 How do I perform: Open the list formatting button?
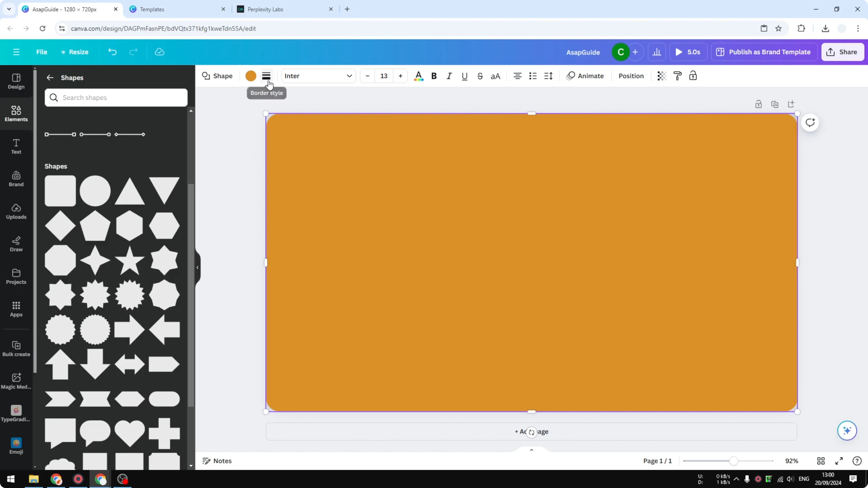pos(533,76)
